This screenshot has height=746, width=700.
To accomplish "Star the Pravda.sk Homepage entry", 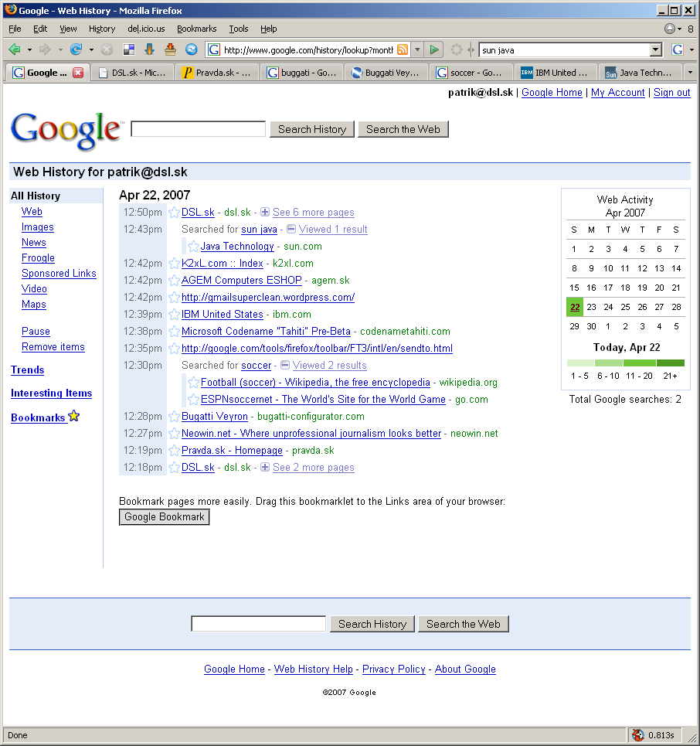I will (x=174, y=450).
